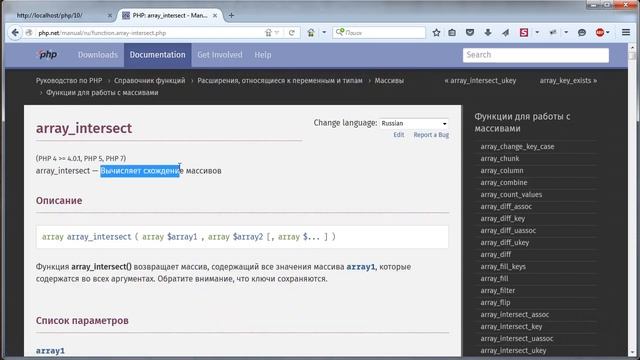Open the Downloads menu item

(98, 55)
